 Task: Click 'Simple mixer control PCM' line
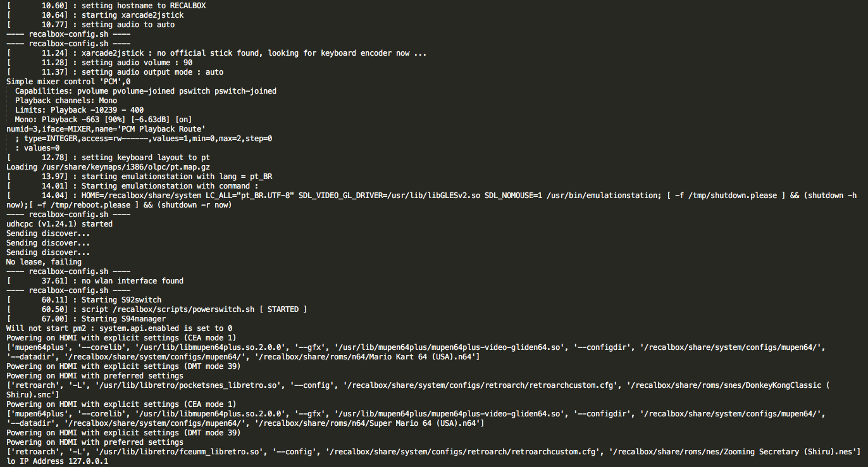[68, 82]
